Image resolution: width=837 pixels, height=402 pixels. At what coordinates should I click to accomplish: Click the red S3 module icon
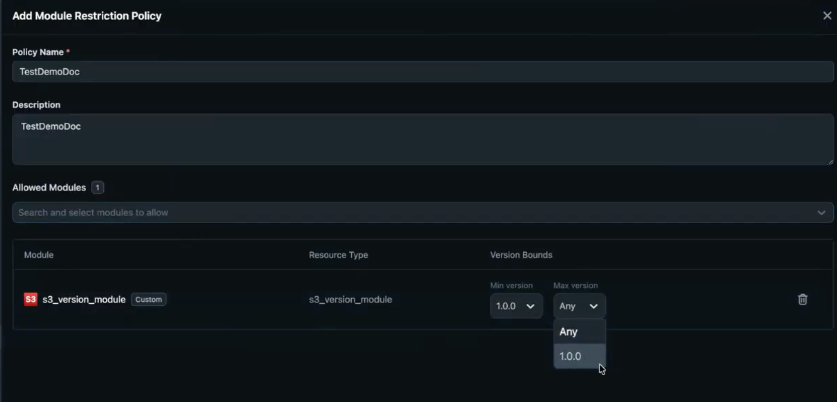point(30,299)
